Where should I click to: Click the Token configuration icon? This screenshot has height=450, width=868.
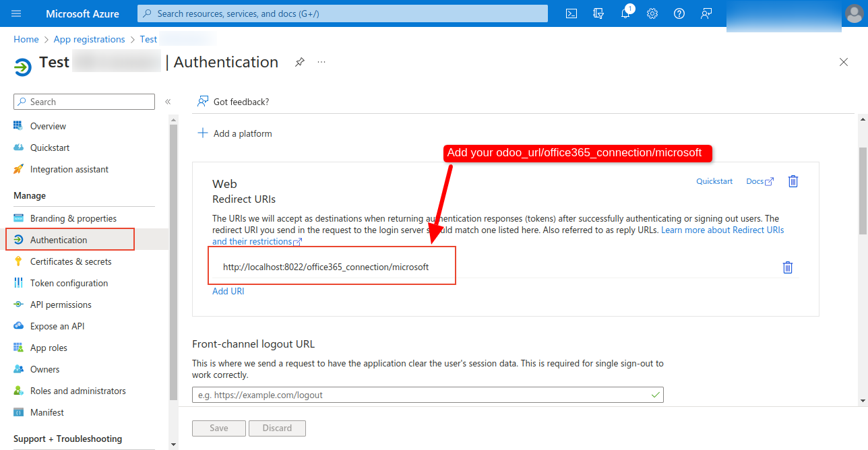(18, 283)
